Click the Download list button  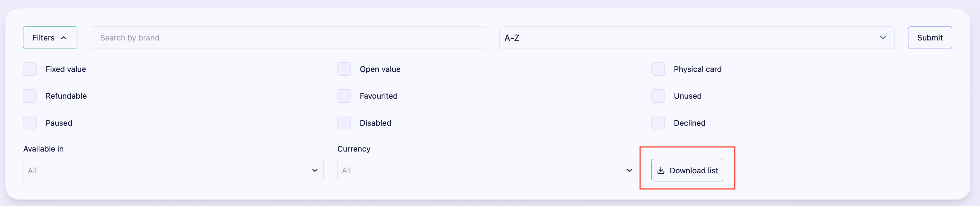[x=687, y=170]
